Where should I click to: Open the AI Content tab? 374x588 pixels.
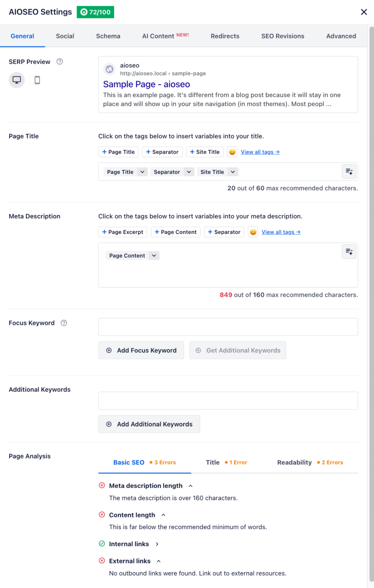pos(165,36)
